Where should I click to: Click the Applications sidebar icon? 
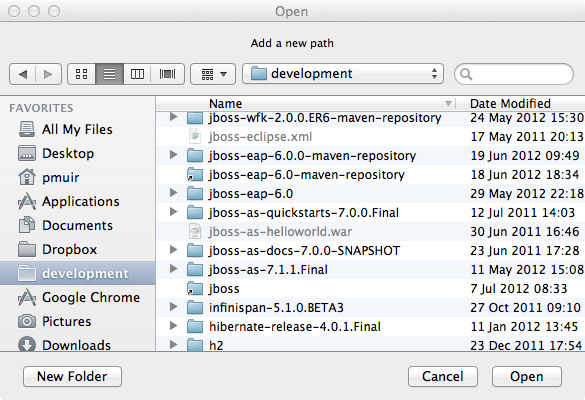click(x=27, y=201)
